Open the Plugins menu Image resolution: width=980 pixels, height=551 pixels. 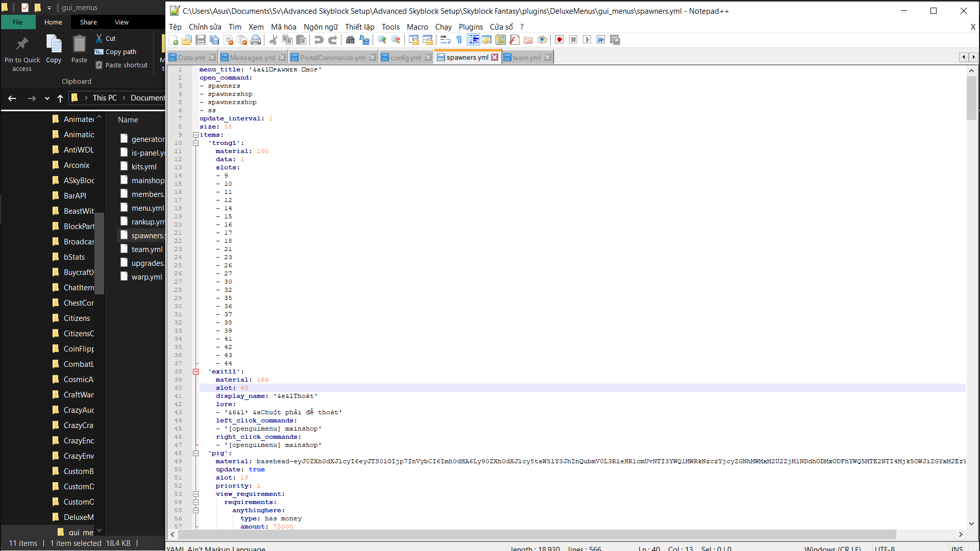click(x=470, y=27)
